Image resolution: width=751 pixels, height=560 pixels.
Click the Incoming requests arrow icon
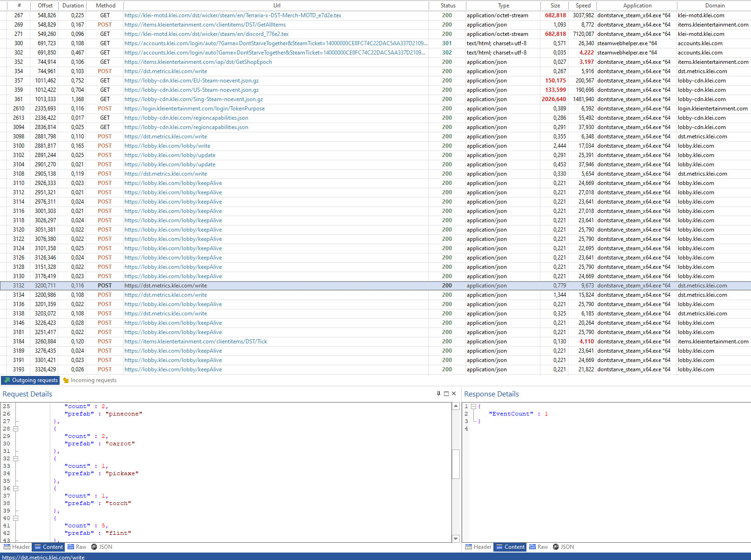[x=66, y=380]
